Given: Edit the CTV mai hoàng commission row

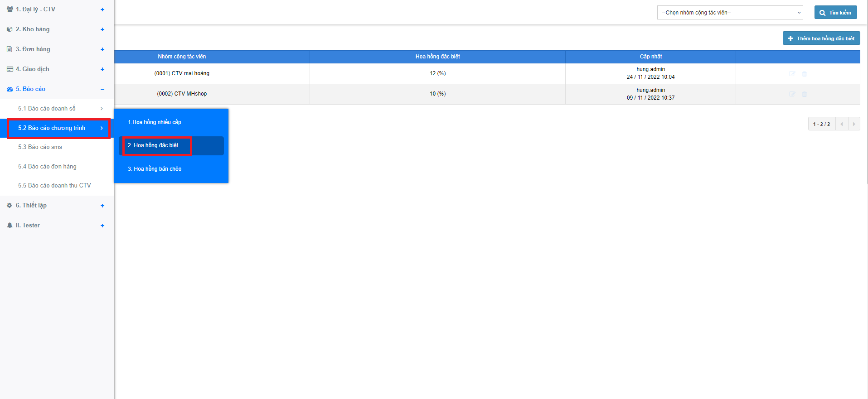Looking at the screenshot, I should tap(792, 74).
